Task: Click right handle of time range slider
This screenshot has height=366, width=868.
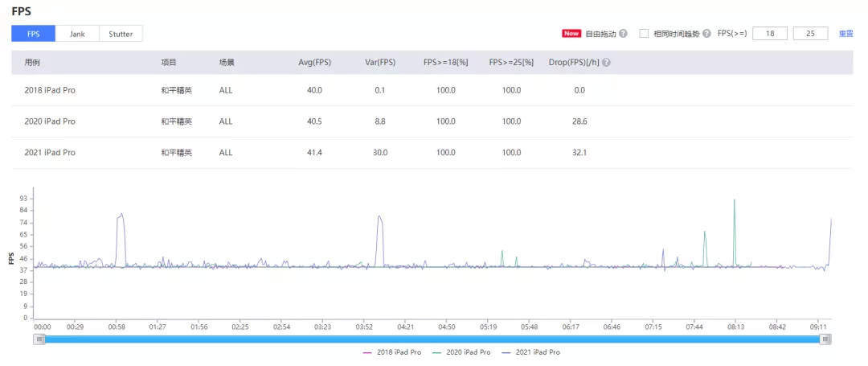Action: (x=826, y=339)
